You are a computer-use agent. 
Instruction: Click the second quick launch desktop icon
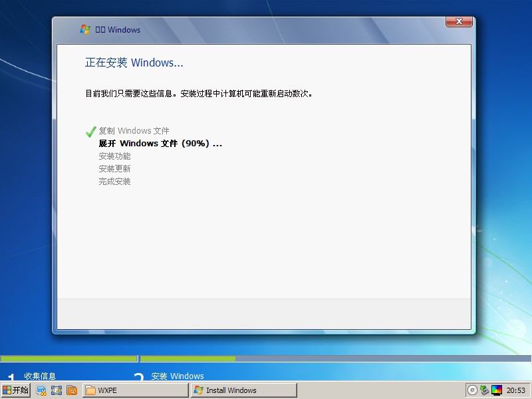coord(57,390)
